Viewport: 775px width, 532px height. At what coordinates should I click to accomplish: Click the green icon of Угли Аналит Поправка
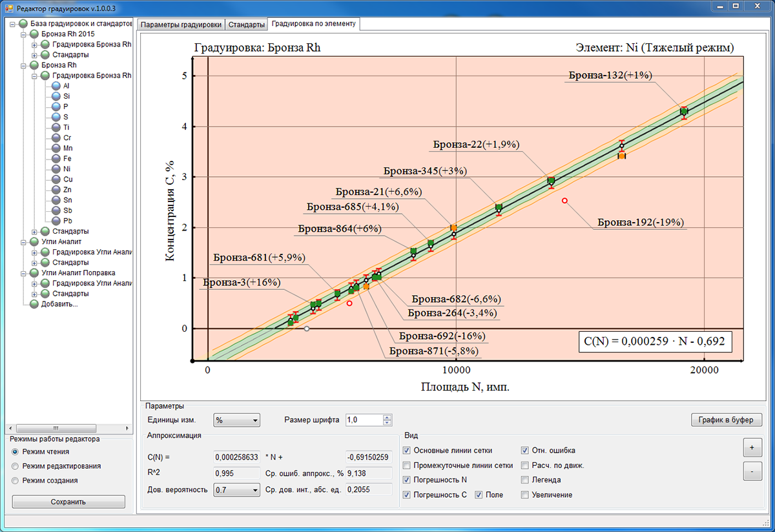pos(34,273)
